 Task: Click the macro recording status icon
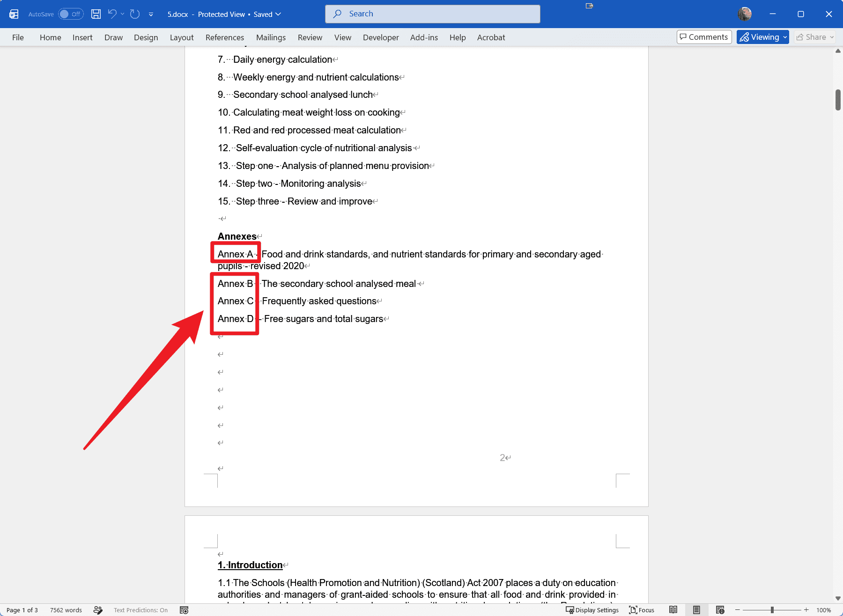(184, 610)
